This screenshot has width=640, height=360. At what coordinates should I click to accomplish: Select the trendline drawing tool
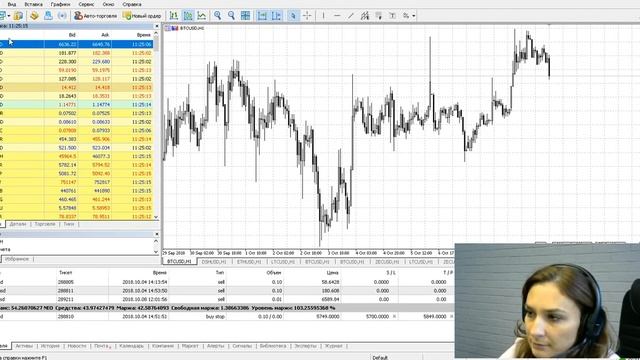point(351,16)
